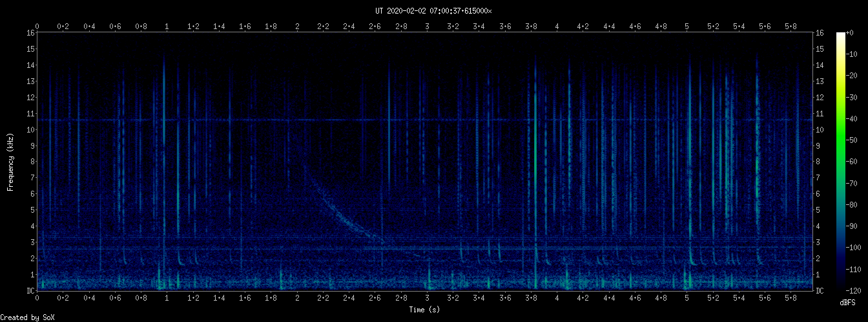The image size is (868, 322).
Task: Click the -80 value on the dBFS scale
Action: (853, 205)
